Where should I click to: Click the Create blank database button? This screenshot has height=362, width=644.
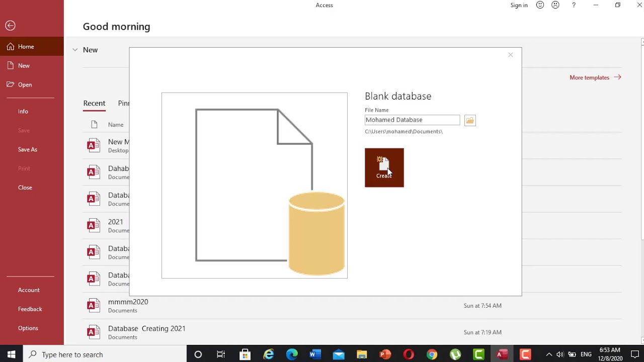(384, 168)
